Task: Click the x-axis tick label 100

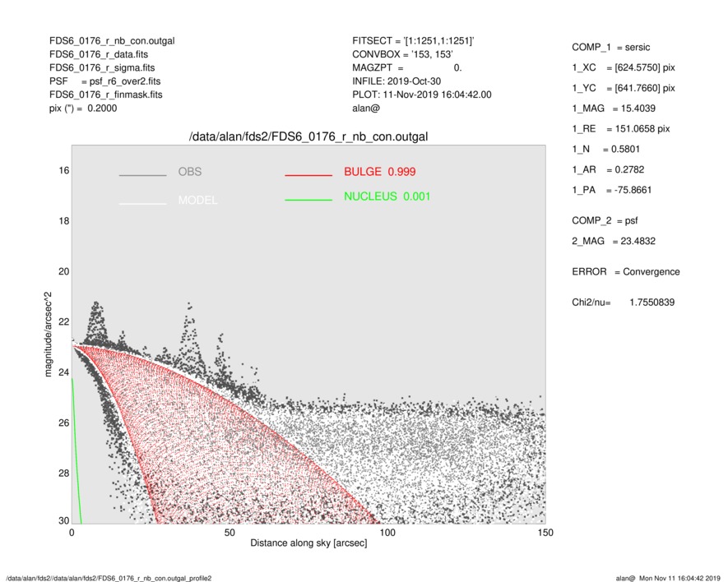Action: point(387,533)
